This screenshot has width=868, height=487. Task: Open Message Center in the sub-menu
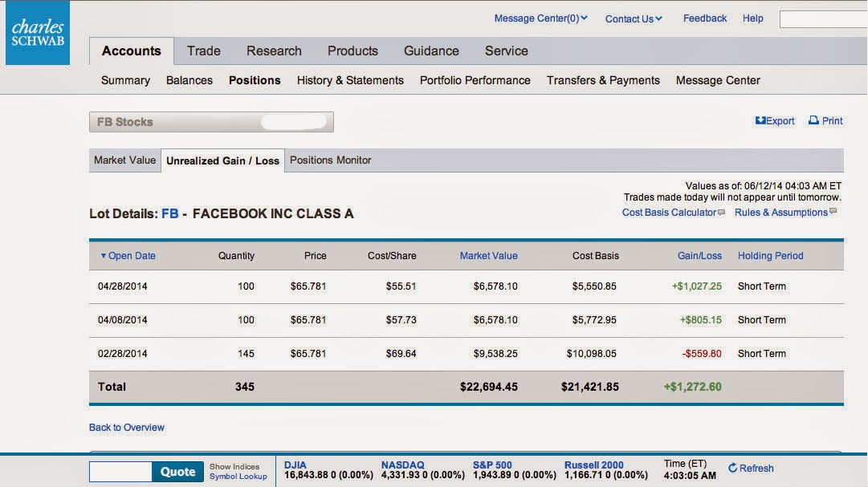[x=718, y=80]
